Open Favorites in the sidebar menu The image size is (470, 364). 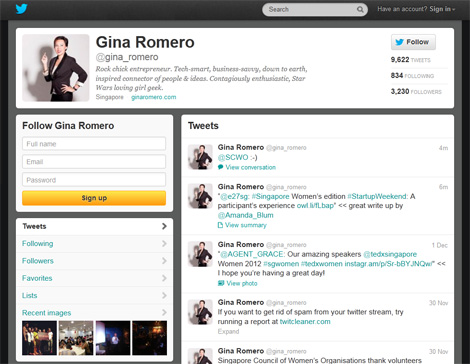pos(94,278)
